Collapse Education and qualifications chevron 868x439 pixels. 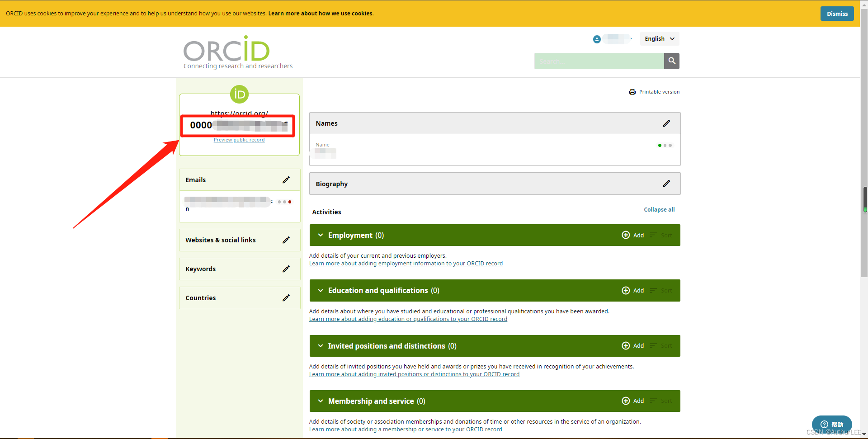pyautogui.click(x=321, y=290)
